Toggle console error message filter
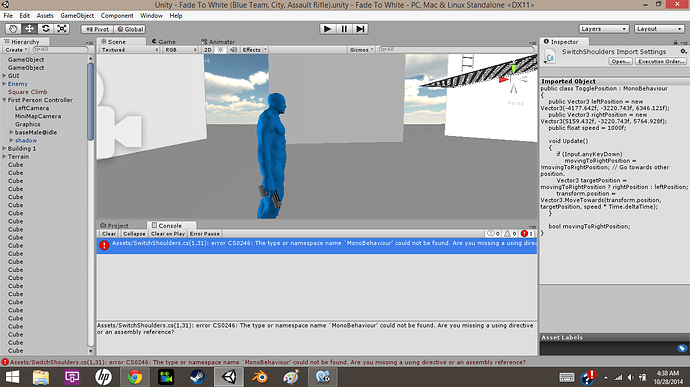This screenshot has width=690, height=387. click(x=527, y=234)
